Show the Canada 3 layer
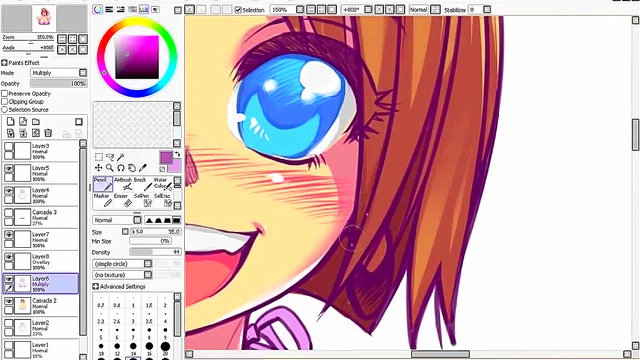 [x=9, y=213]
